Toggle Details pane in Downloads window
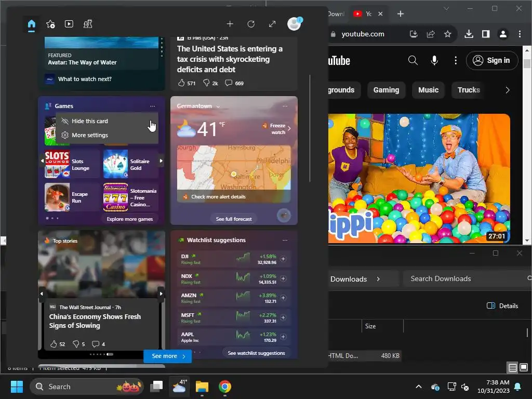 point(502,305)
